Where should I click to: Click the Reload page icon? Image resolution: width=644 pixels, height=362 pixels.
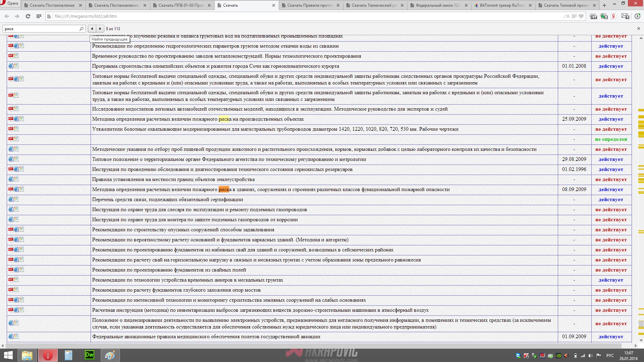(x=28, y=16)
